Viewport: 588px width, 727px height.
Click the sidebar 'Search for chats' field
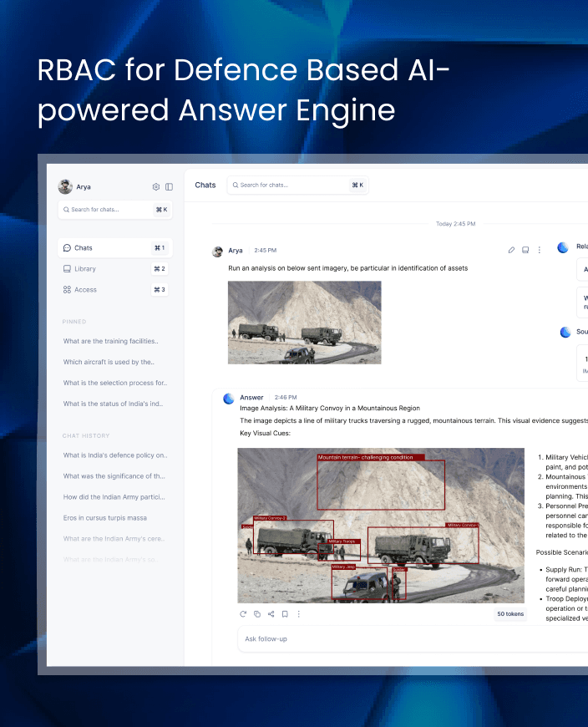click(x=115, y=210)
